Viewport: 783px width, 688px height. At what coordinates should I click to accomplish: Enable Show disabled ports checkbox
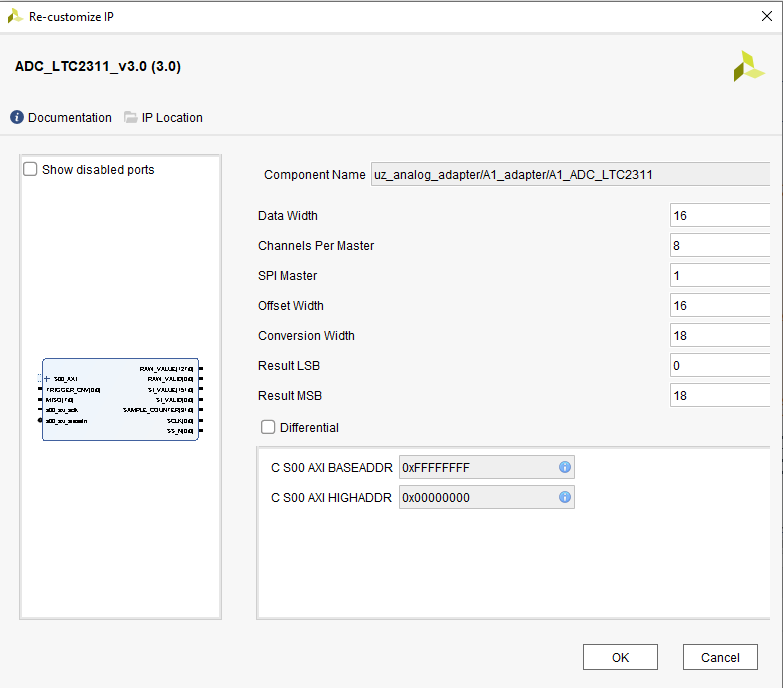point(31,170)
